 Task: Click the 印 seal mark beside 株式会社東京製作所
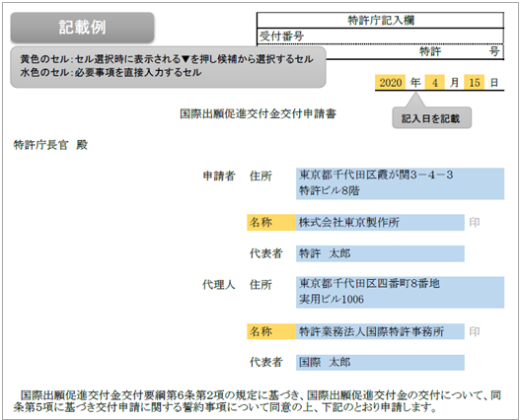click(x=475, y=223)
